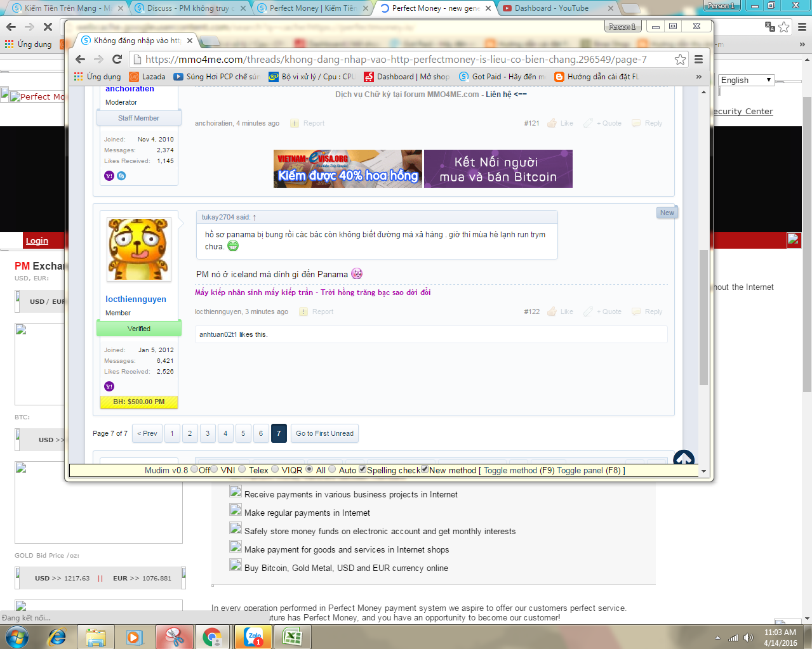
Task: Click locthiennguyen tiger avatar
Action: [x=138, y=249]
